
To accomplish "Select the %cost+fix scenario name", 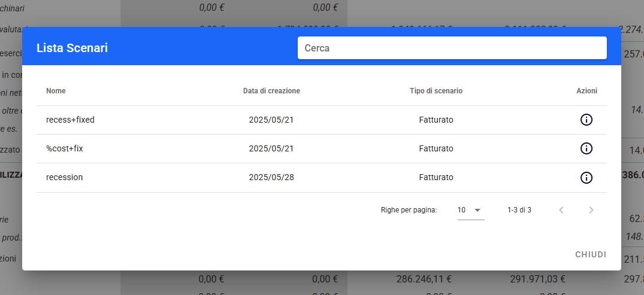I will tap(65, 148).
